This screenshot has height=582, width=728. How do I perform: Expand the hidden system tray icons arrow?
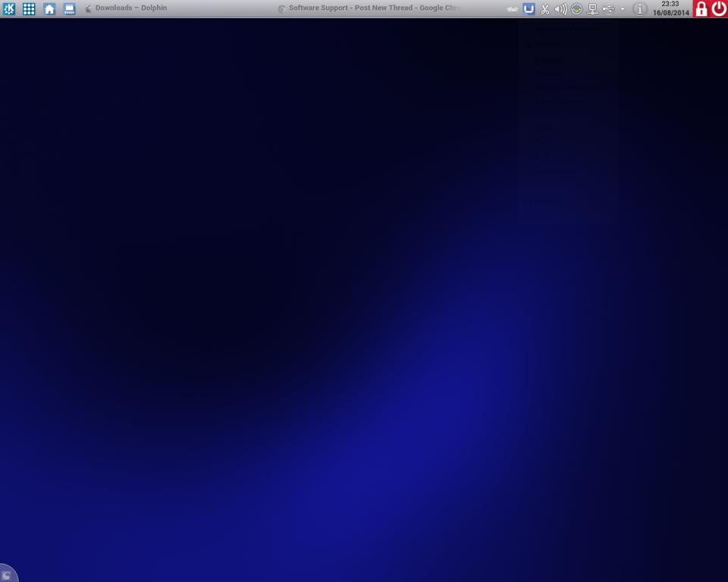tap(623, 9)
